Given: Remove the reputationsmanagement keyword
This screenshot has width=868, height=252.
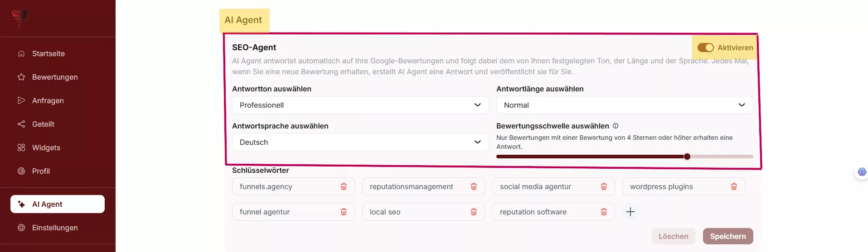Looking at the screenshot, I should 474,186.
